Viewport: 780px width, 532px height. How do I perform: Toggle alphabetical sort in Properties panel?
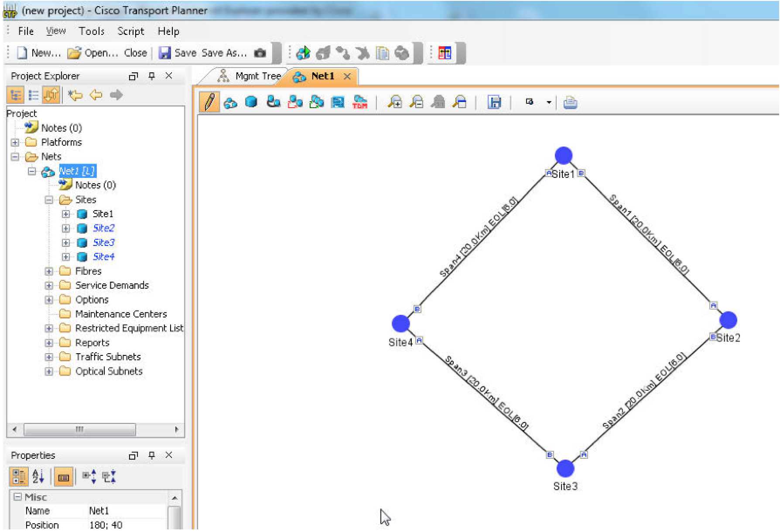coord(38,477)
